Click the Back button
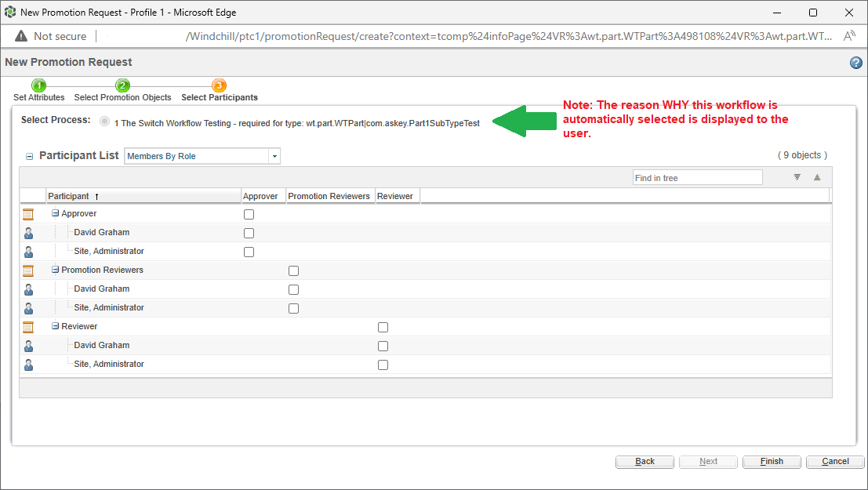Viewport: 868px width, 490px height. (645, 461)
